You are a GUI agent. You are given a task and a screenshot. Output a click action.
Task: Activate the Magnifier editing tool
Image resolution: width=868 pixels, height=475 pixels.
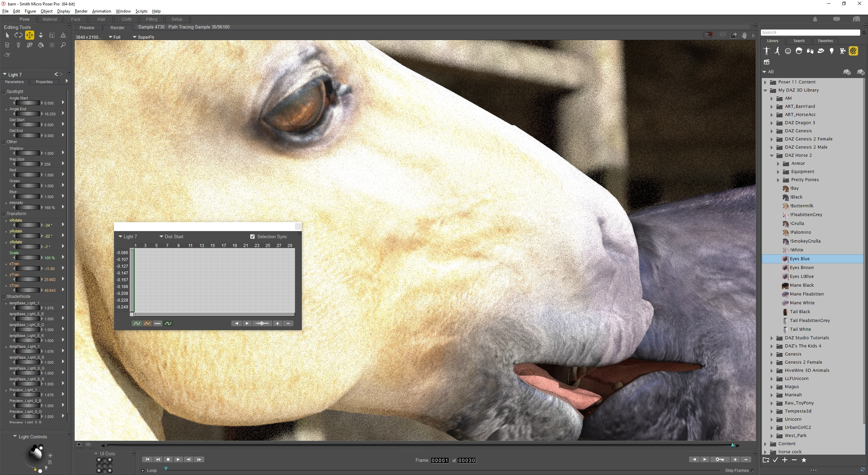pos(63,45)
